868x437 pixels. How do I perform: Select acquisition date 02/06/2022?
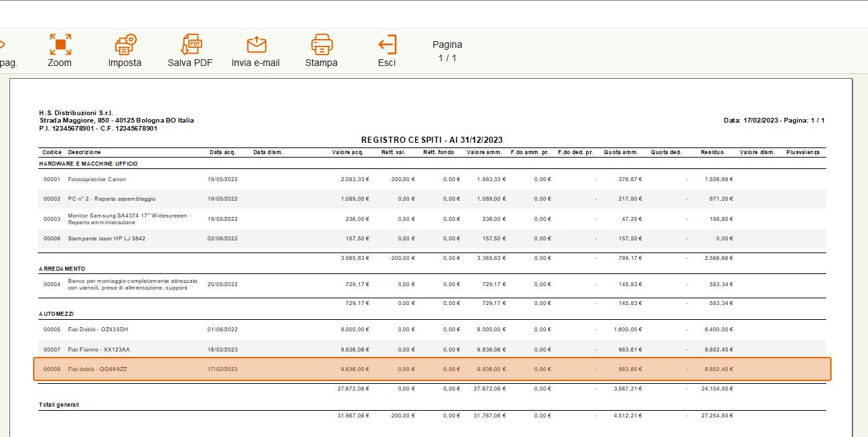(222, 238)
